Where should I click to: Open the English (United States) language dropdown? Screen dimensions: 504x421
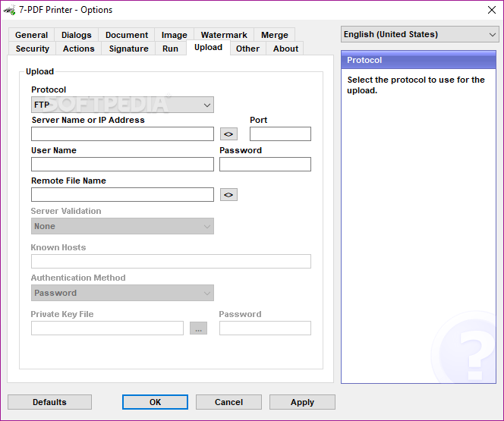coord(420,34)
